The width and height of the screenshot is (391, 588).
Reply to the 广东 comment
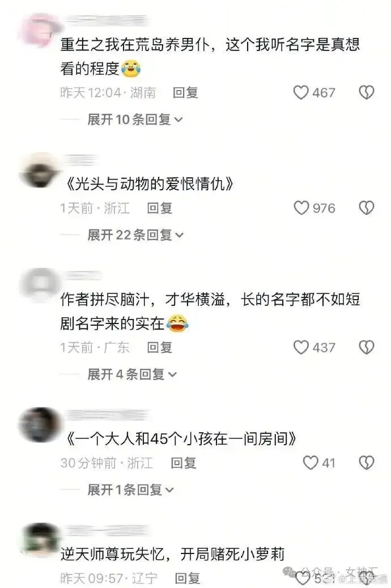[x=159, y=348]
